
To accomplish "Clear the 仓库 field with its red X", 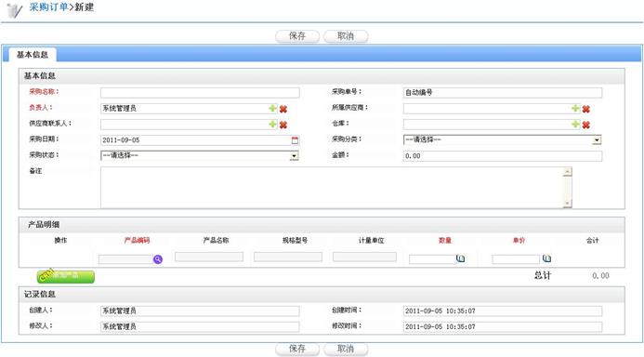I will point(586,125).
